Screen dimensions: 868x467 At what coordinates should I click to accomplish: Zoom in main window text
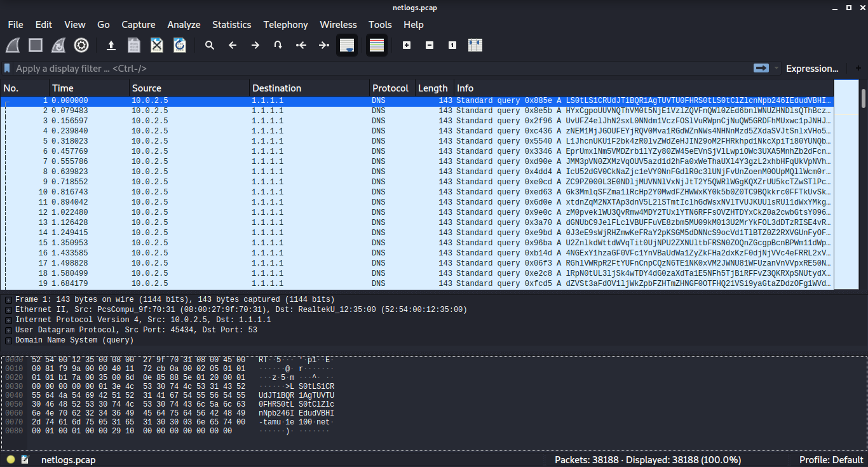(407, 45)
